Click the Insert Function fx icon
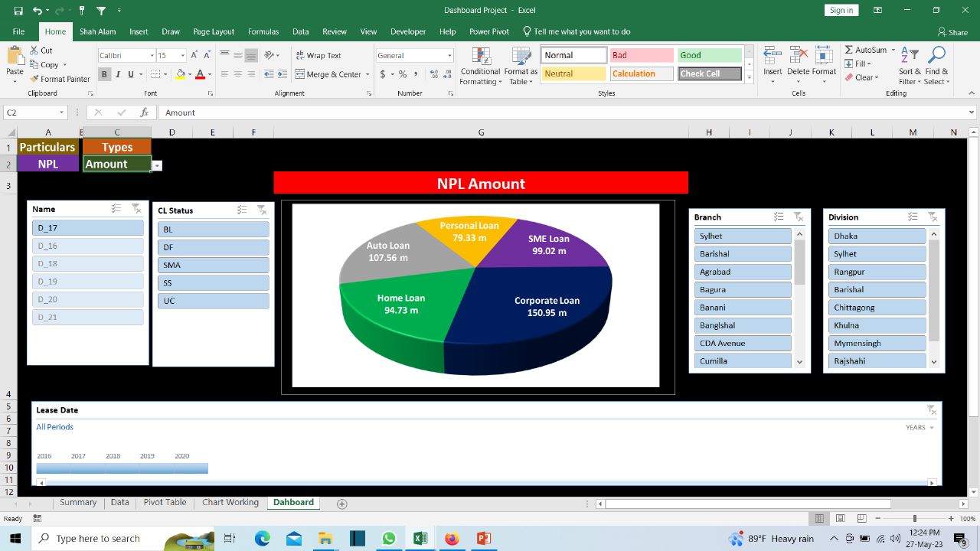Image resolution: width=980 pixels, height=551 pixels. point(144,112)
